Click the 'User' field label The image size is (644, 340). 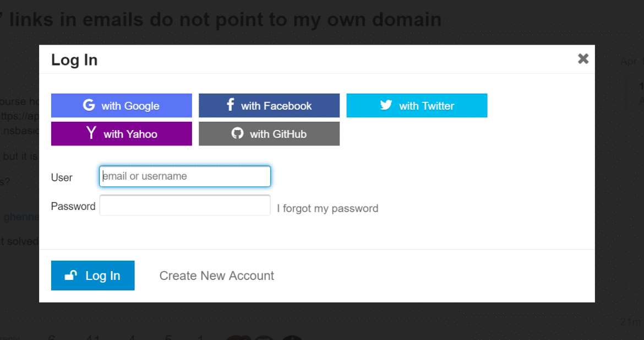point(62,177)
